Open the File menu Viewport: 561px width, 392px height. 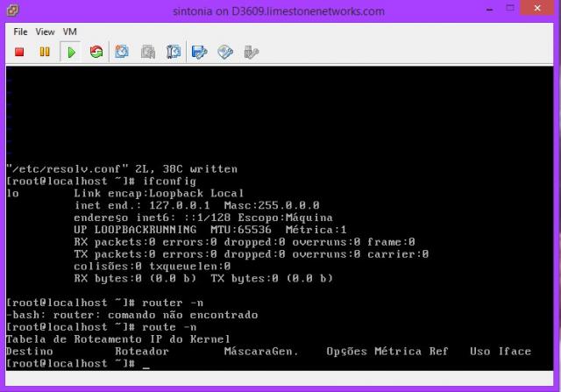20,32
